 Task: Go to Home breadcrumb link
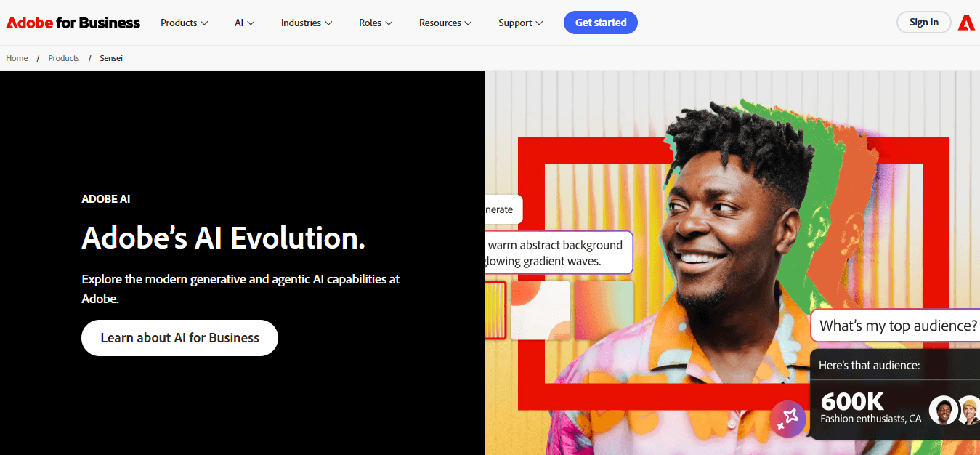click(17, 58)
